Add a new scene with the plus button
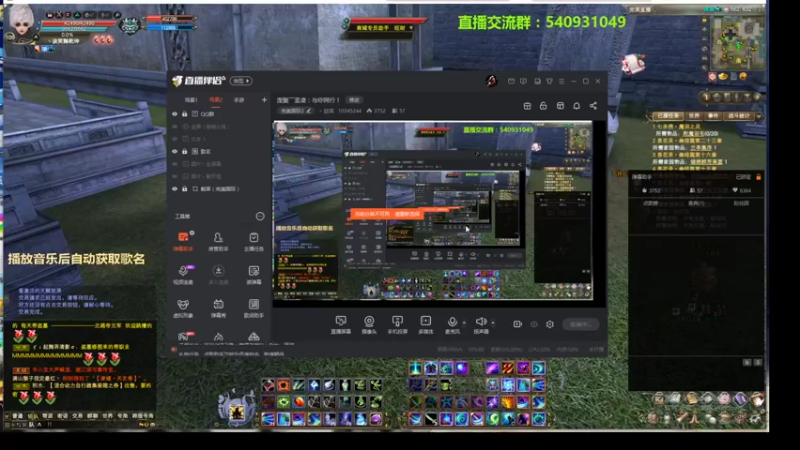Screen dimensions: 800x450 264,100
